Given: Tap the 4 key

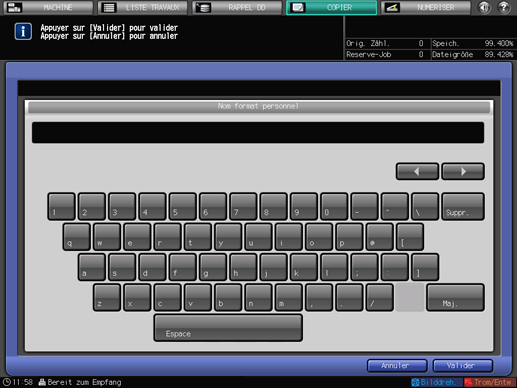Looking at the screenshot, I should point(152,206).
